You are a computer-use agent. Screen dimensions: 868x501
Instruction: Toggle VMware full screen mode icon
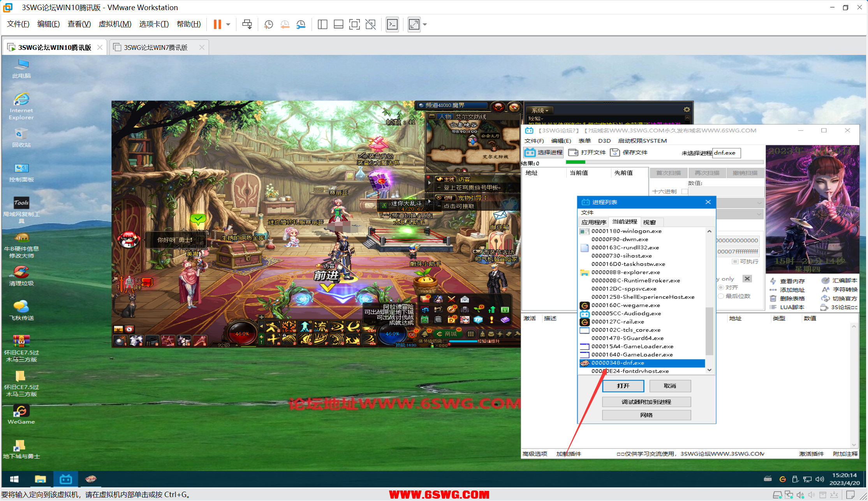click(x=354, y=25)
